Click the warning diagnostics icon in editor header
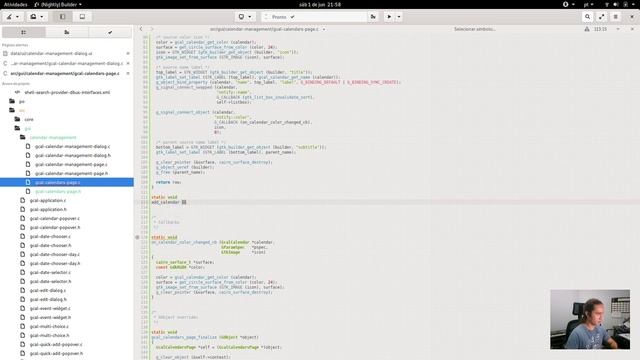Screen dimensions: 640x360 click(587, 29)
